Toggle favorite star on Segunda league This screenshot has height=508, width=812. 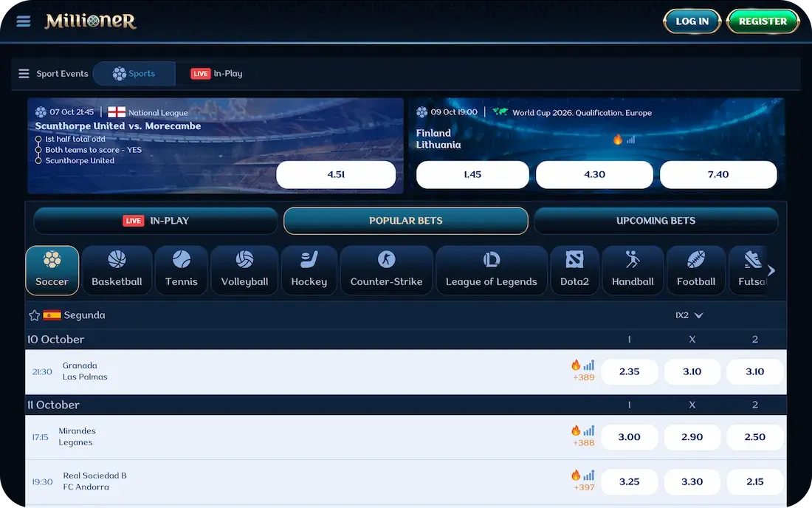tap(34, 315)
